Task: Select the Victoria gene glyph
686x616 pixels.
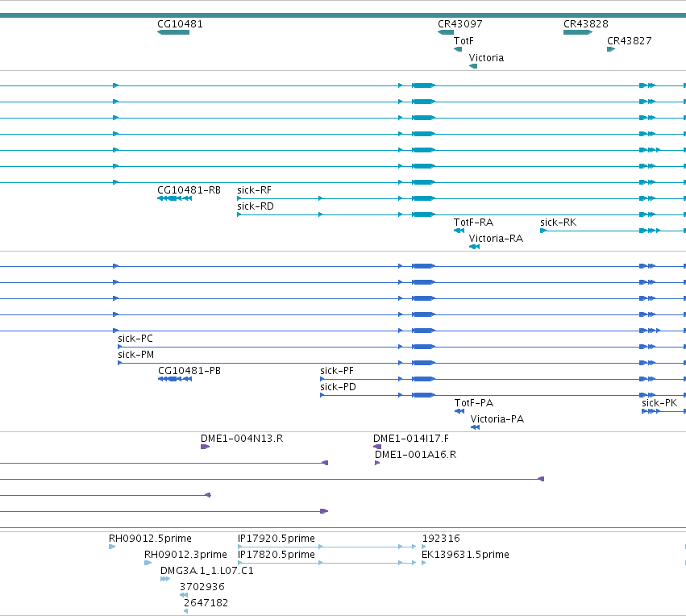Action: click(x=473, y=66)
